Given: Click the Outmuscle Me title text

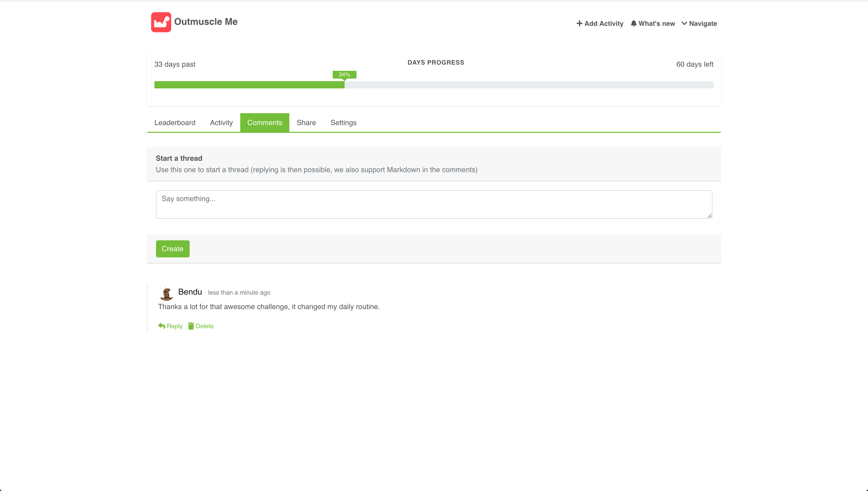Looking at the screenshot, I should point(206,22).
